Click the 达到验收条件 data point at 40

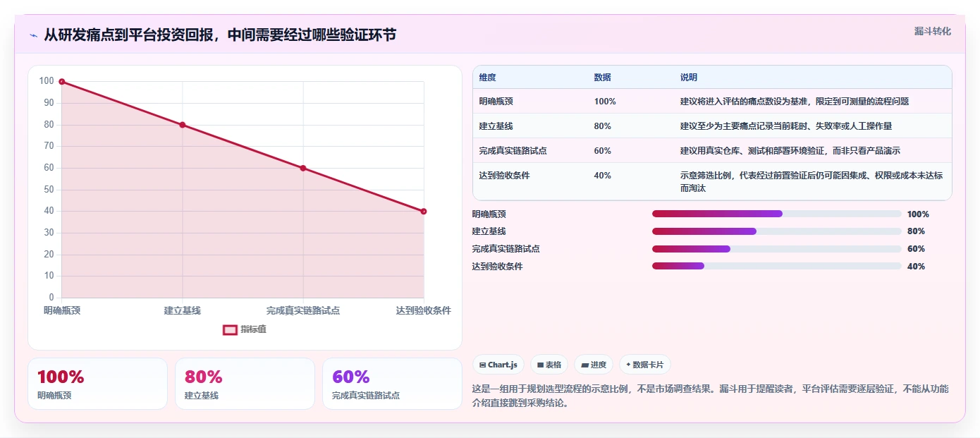(424, 212)
